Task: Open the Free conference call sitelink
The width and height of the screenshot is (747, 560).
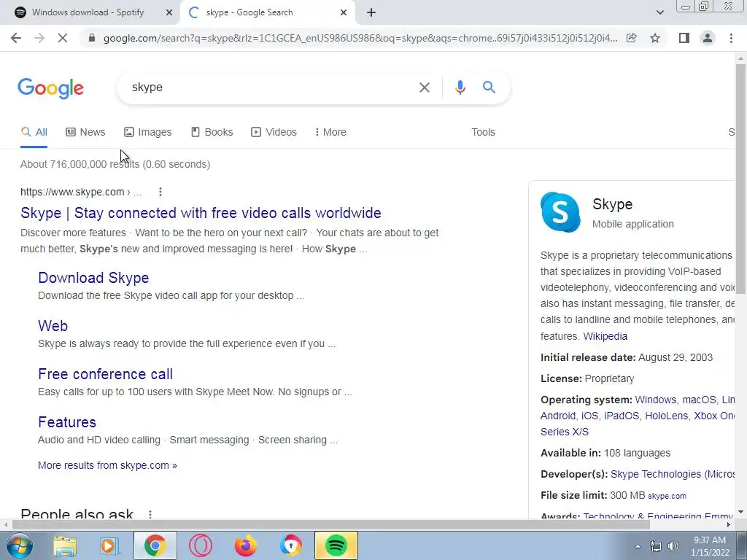Action: 105,374
